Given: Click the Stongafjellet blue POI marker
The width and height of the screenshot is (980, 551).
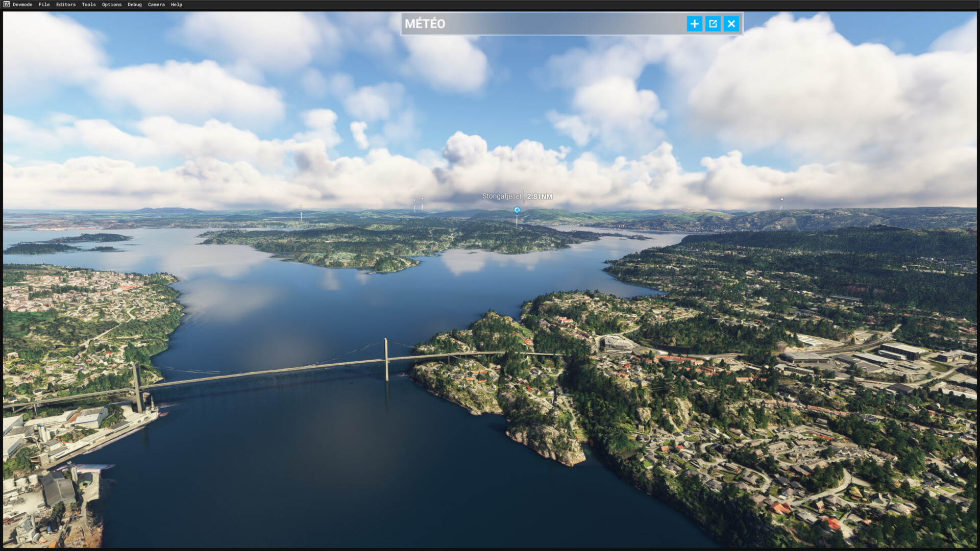Looking at the screenshot, I should [517, 210].
